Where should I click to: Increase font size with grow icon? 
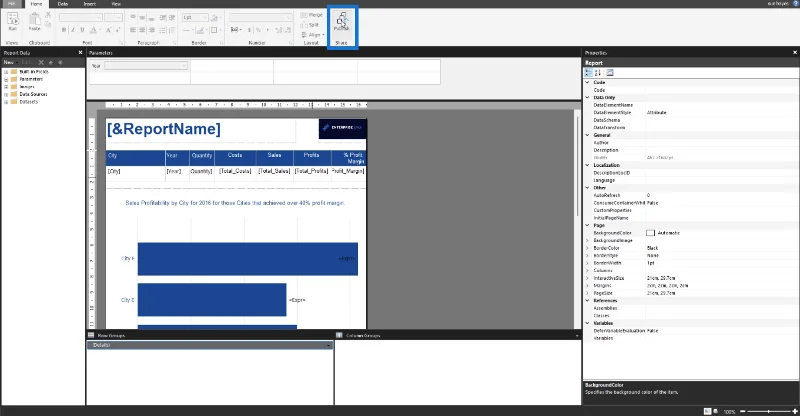(x=108, y=30)
